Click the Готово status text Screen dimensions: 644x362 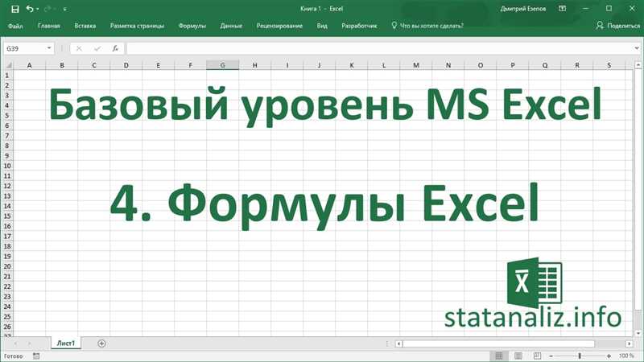pyautogui.click(x=13, y=356)
